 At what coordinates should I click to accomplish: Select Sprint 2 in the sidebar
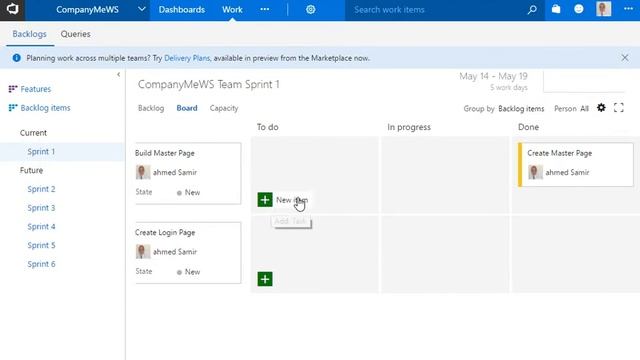click(x=41, y=189)
